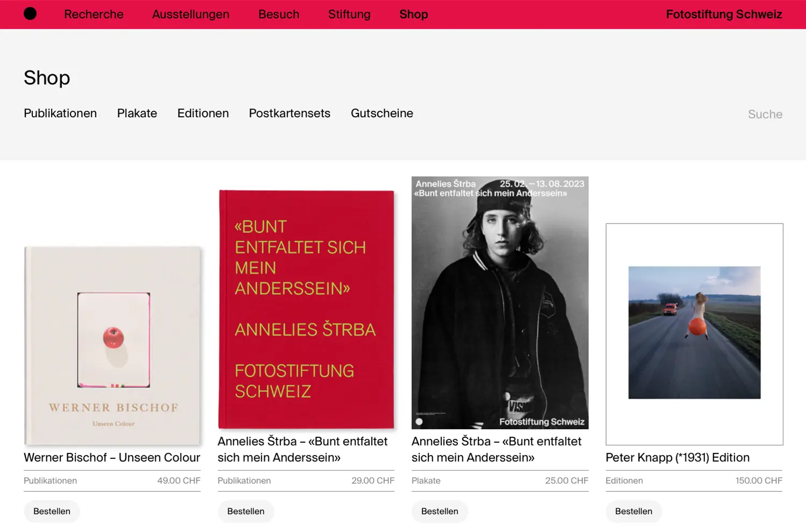The width and height of the screenshot is (806, 532).
Task: Click Bestellen for the 25.00 CHF poster
Action: coord(440,511)
